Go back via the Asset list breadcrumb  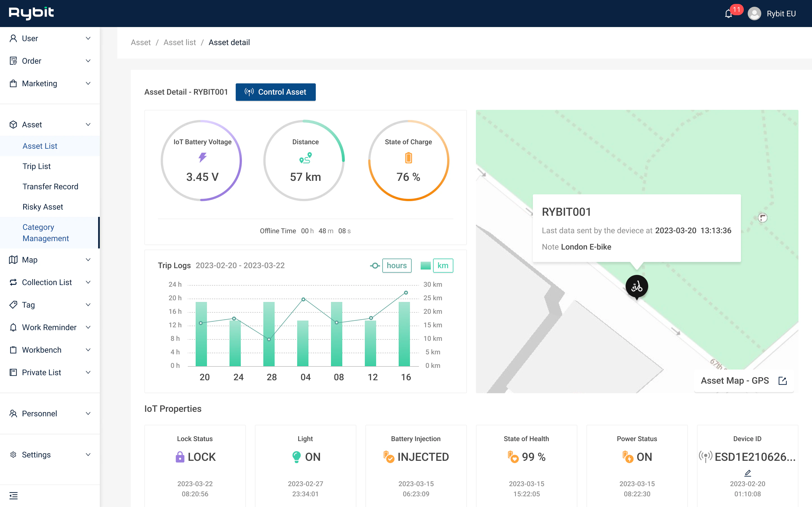[x=180, y=42]
